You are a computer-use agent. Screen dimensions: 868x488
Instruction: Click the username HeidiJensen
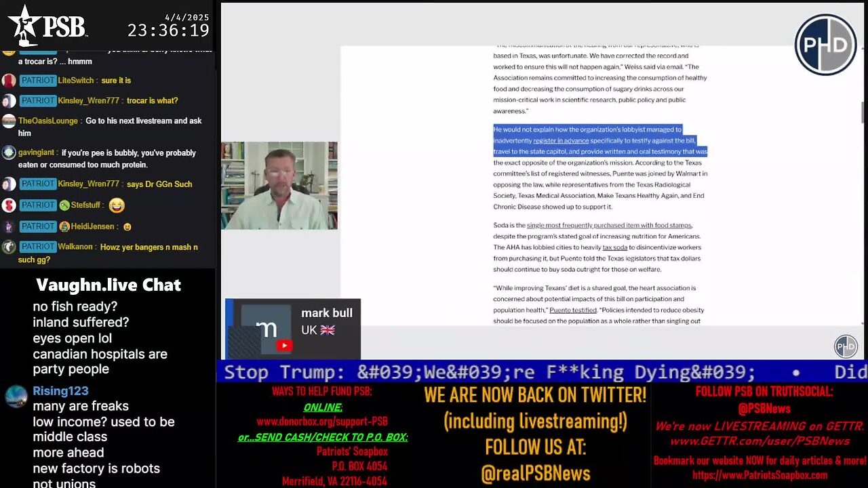(x=94, y=226)
